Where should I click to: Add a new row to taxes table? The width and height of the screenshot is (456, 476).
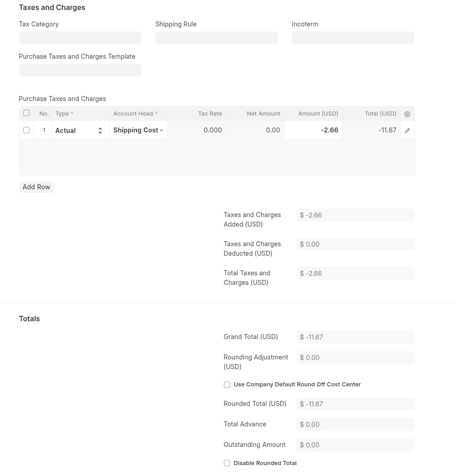pos(36,187)
